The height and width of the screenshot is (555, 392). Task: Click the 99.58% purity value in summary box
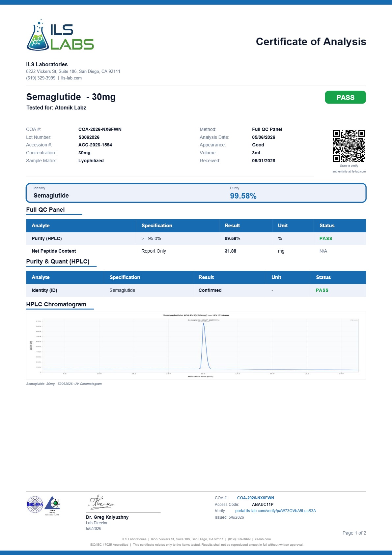point(243,196)
